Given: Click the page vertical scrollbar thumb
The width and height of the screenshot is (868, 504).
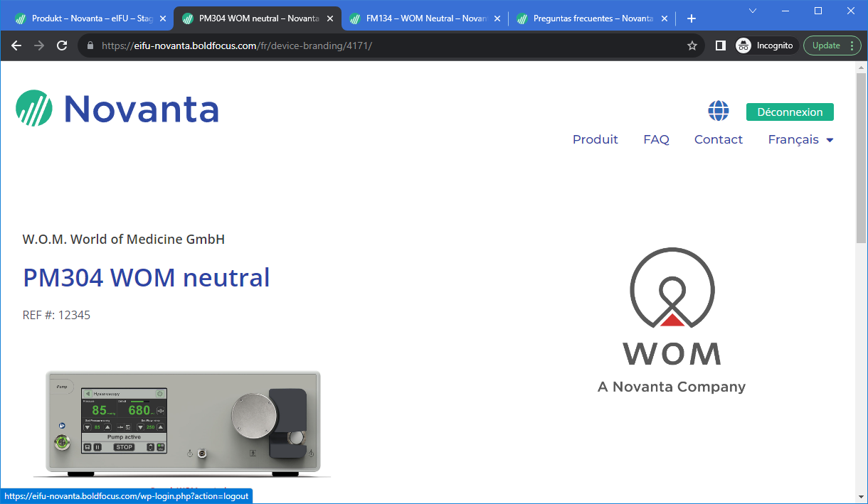Looking at the screenshot, I should click(861, 158).
